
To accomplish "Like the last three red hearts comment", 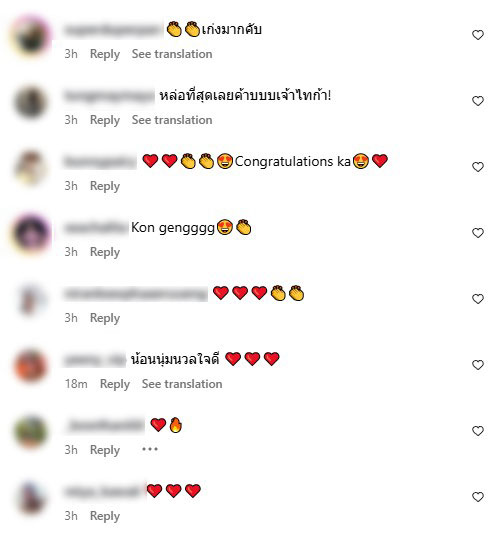I will 477,497.
